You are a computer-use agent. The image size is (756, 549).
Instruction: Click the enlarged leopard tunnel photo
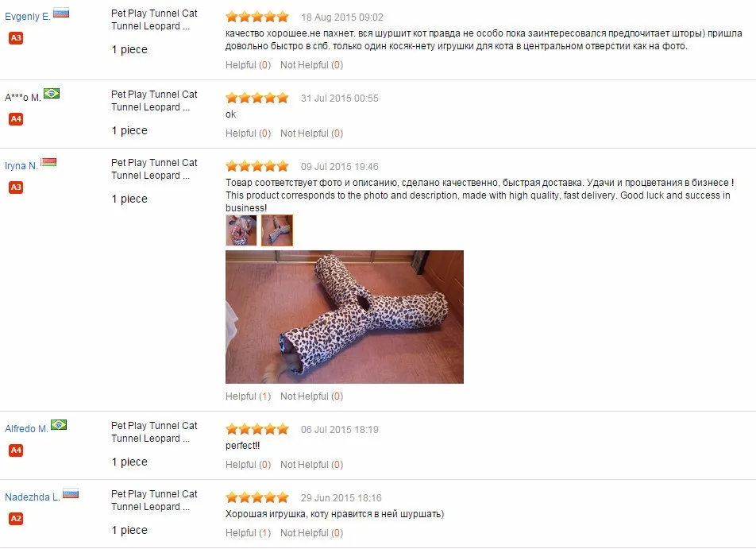pyautogui.click(x=345, y=317)
